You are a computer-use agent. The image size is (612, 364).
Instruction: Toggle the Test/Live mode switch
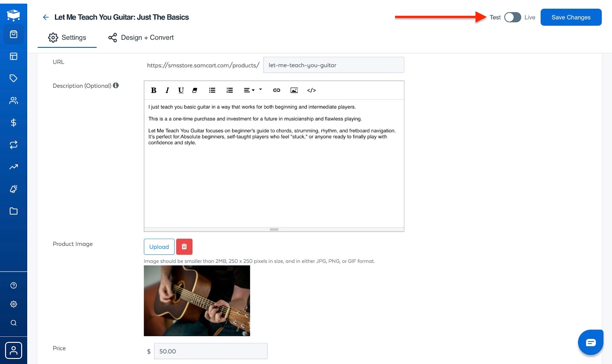[x=513, y=17]
